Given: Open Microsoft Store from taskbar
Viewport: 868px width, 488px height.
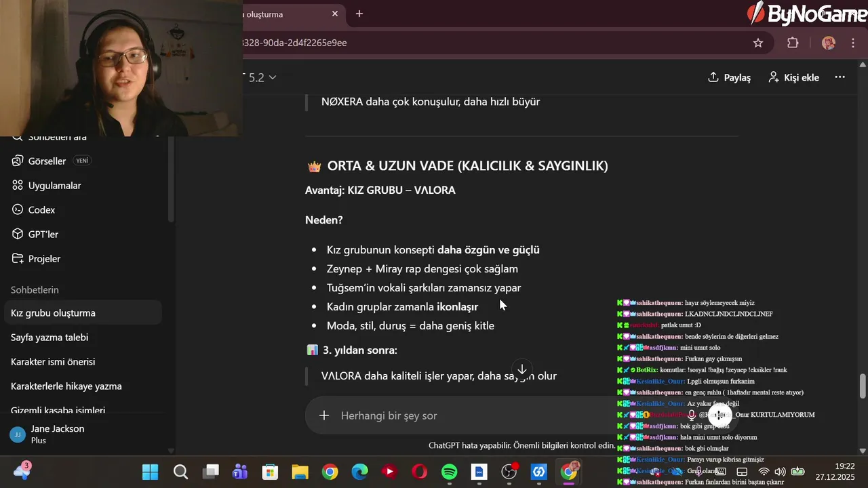Looking at the screenshot, I should pos(270,472).
